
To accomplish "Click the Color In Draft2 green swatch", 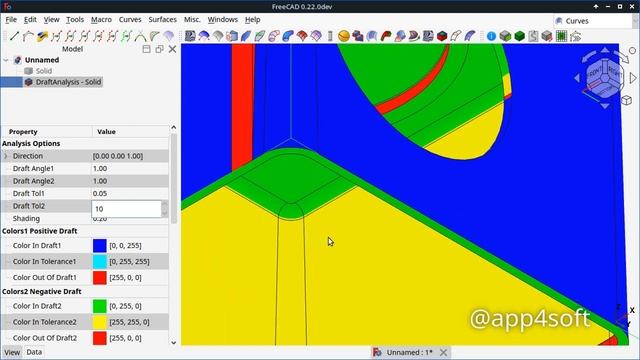I will [100, 306].
